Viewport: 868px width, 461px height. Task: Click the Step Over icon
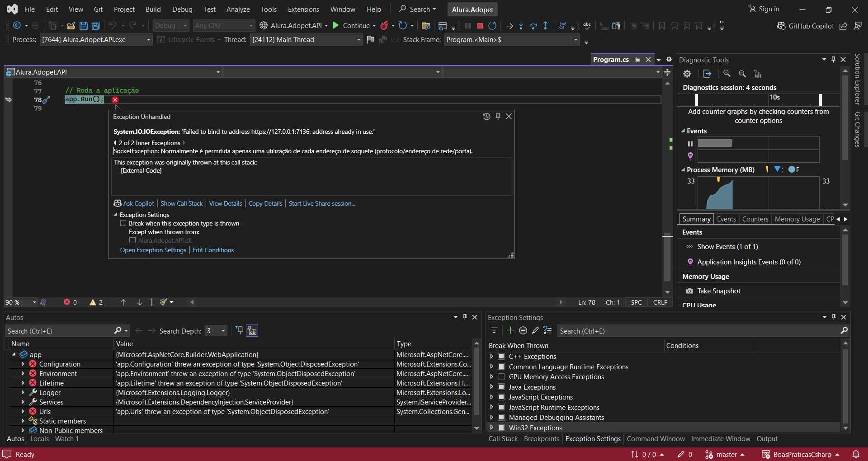click(533, 26)
